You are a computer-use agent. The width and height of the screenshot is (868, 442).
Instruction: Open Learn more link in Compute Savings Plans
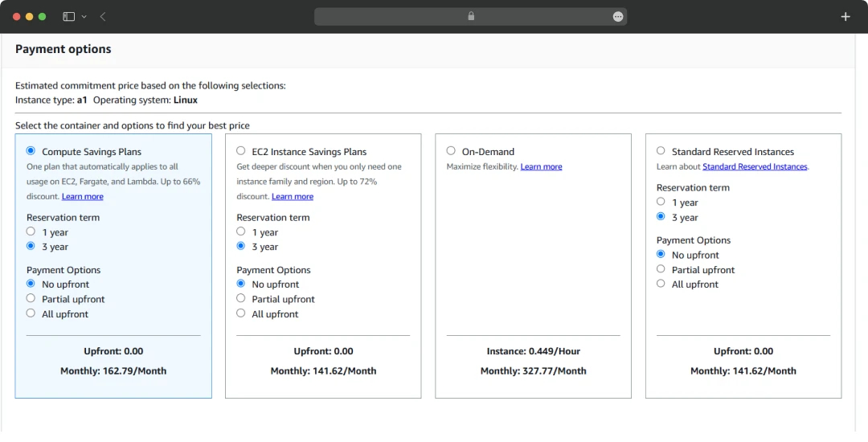point(83,196)
